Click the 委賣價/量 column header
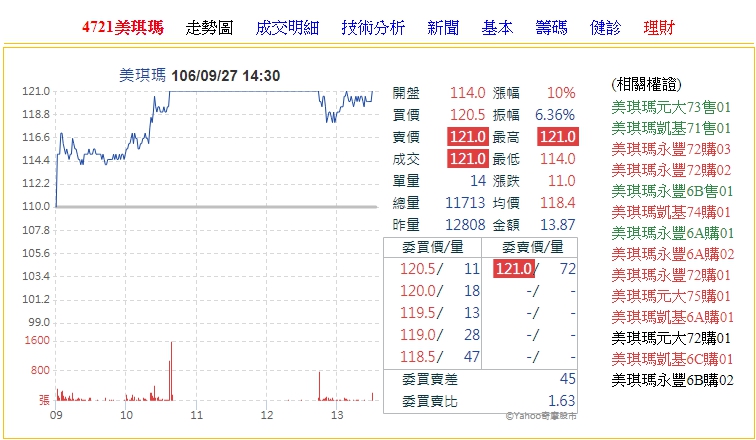The height and width of the screenshot is (440, 756). click(533, 247)
